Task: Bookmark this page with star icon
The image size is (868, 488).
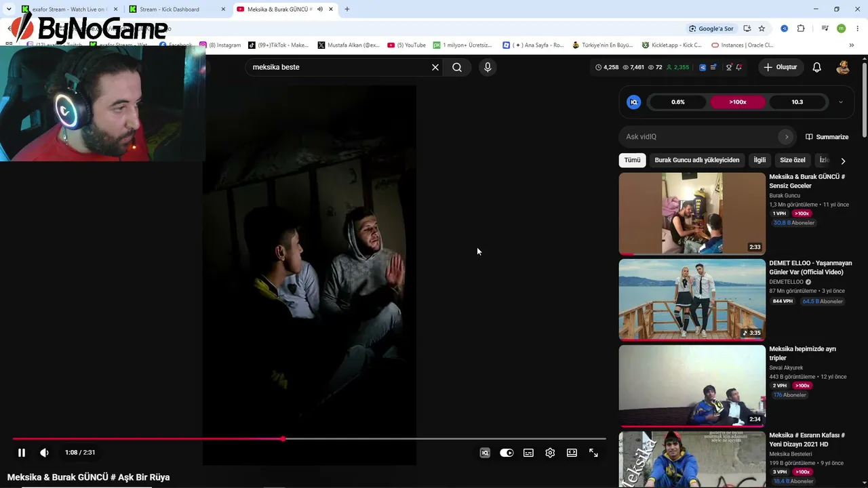Action: (x=762, y=28)
